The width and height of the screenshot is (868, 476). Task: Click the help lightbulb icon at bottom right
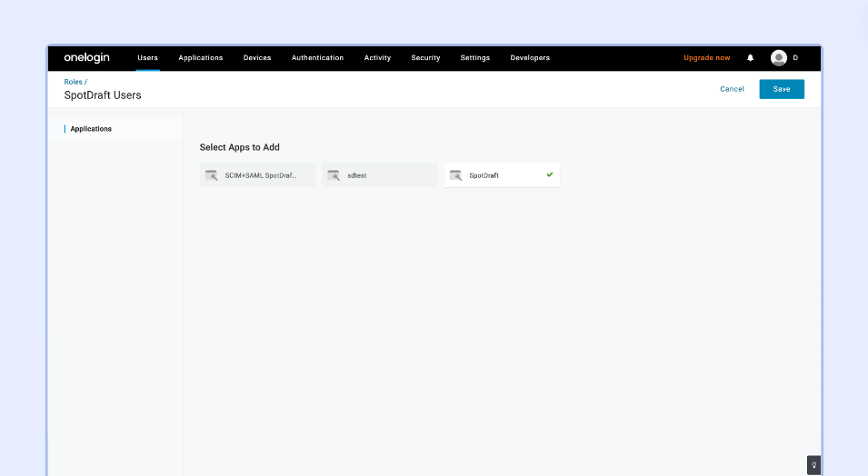tap(813, 465)
